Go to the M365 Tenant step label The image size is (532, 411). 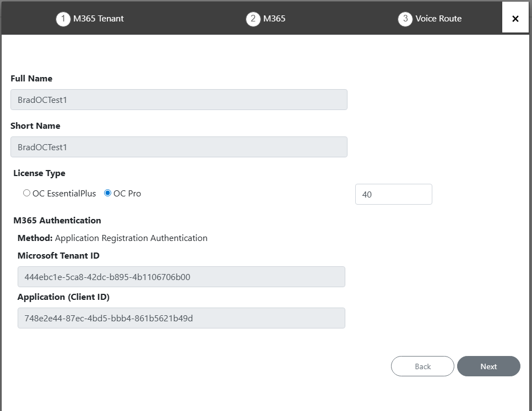click(x=99, y=19)
